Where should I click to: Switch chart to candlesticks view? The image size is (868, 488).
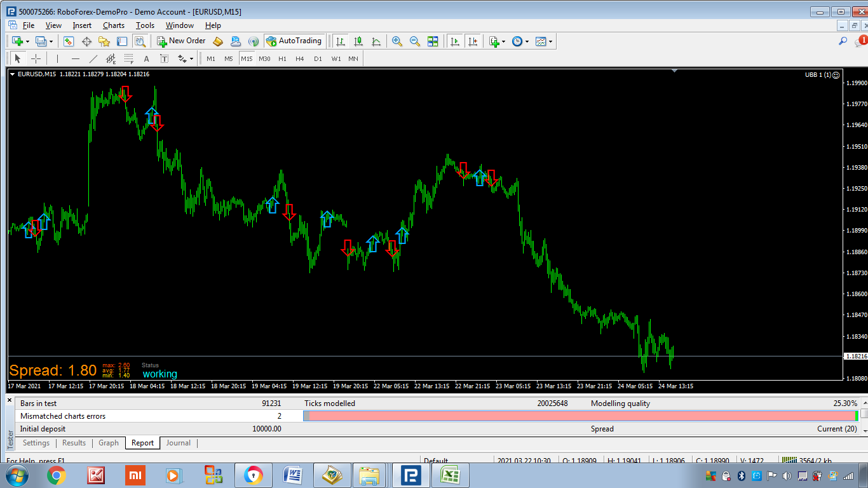tap(358, 41)
